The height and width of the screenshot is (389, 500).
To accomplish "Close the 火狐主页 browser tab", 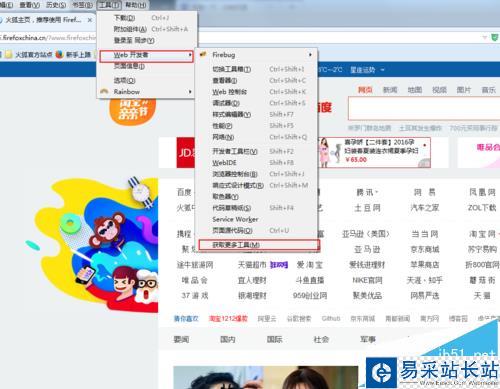I will tap(90, 20).
